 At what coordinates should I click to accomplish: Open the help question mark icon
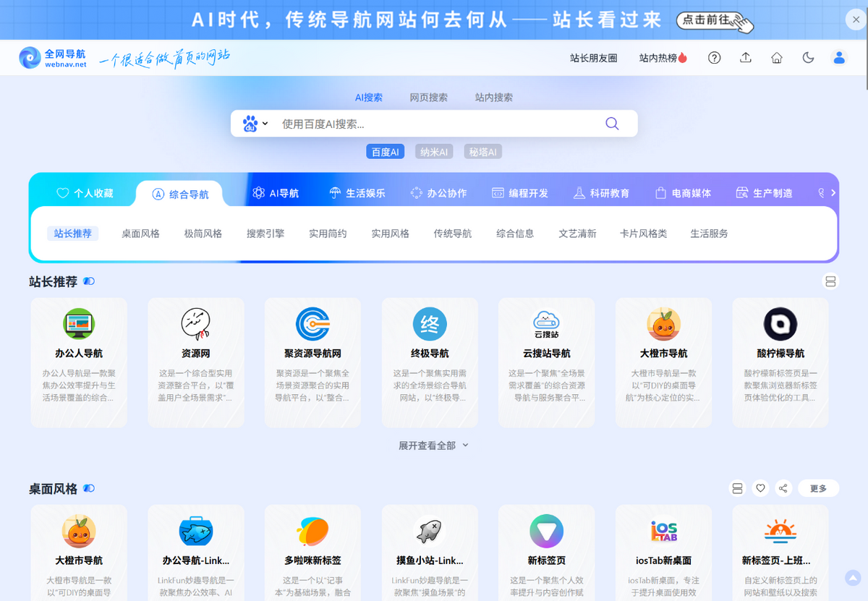[x=714, y=58]
